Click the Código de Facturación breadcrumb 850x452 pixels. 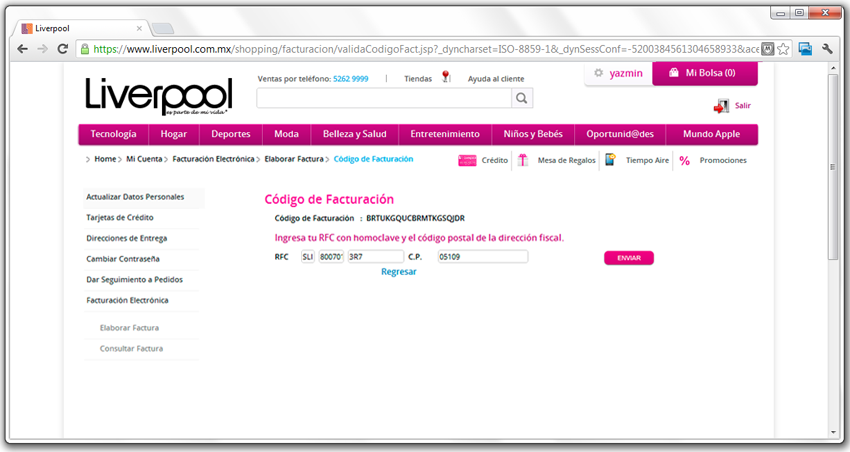[x=374, y=159]
